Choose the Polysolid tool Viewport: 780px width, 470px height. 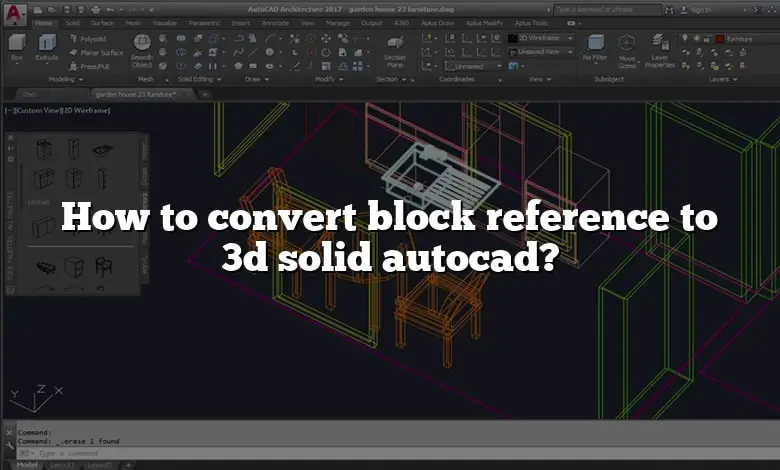tap(86, 38)
